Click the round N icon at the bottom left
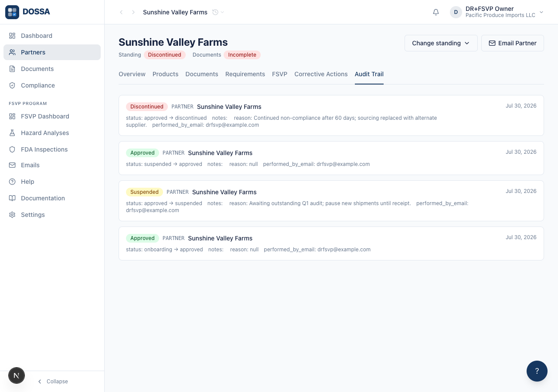The height and width of the screenshot is (392, 558). click(x=17, y=375)
